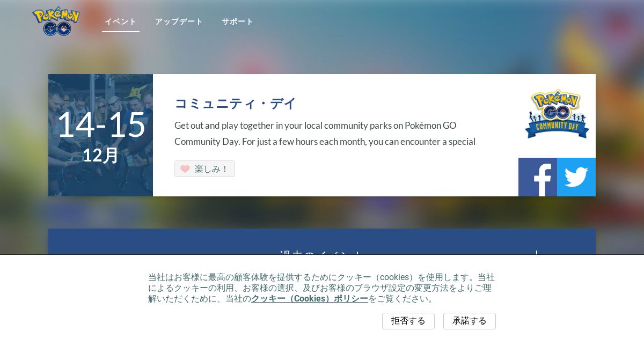This screenshot has height=338, width=644.
Task: Share event on Twitter
Action: [576, 177]
